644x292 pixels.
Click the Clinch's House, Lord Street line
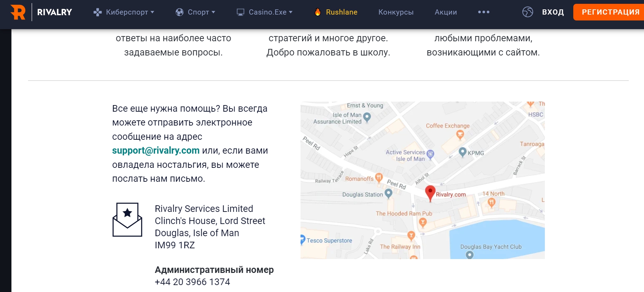tap(210, 221)
